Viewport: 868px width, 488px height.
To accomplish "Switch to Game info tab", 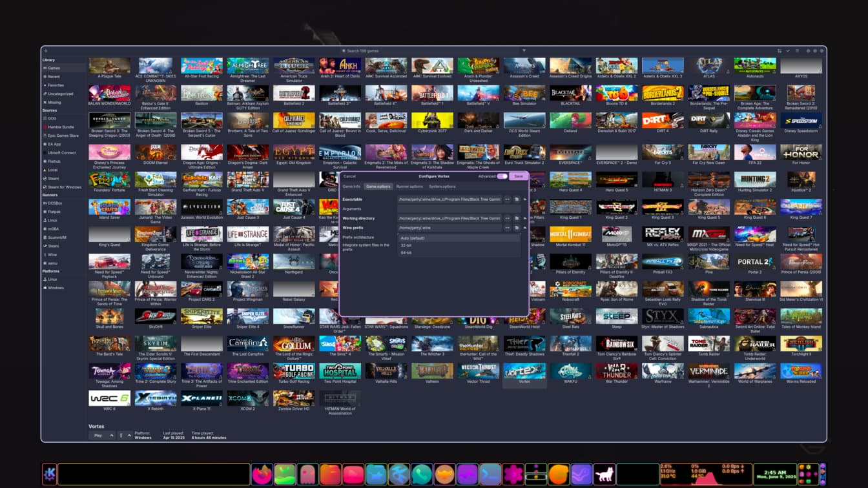I will pos(351,187).
